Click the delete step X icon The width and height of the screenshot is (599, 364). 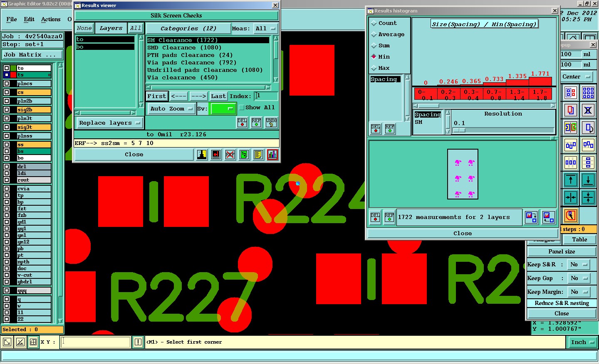tap(588, 110)
